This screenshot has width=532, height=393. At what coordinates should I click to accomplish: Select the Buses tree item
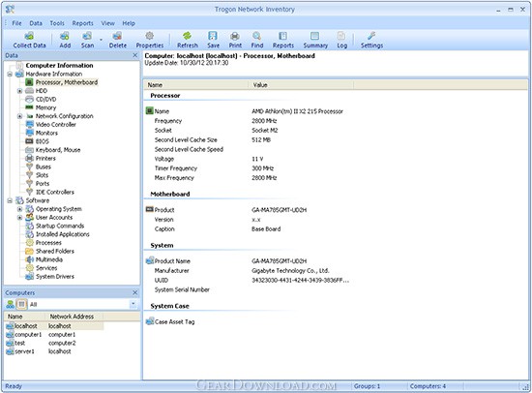(x=44, y=166)
